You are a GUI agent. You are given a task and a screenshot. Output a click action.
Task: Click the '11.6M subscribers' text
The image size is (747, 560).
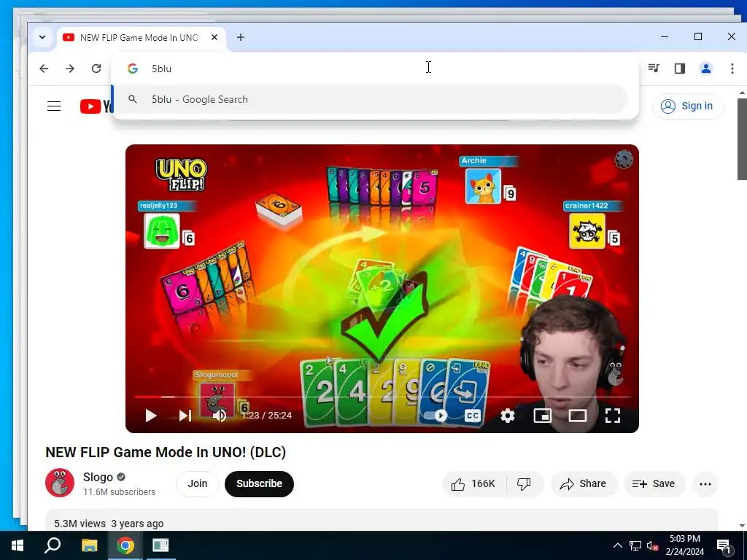(x=119, y=492)
